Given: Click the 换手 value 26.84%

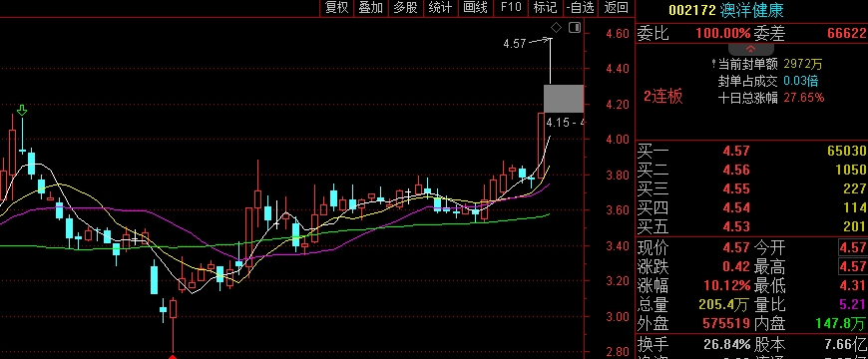Looking at the screenshot, I should (727, 344).
